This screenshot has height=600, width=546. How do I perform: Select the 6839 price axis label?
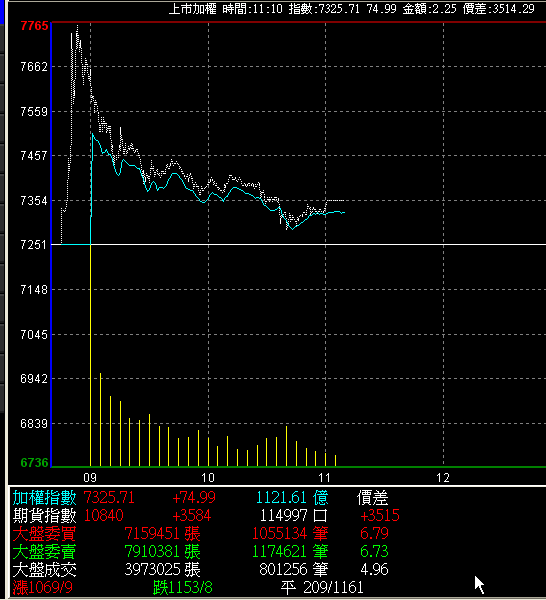coord(34,424)
